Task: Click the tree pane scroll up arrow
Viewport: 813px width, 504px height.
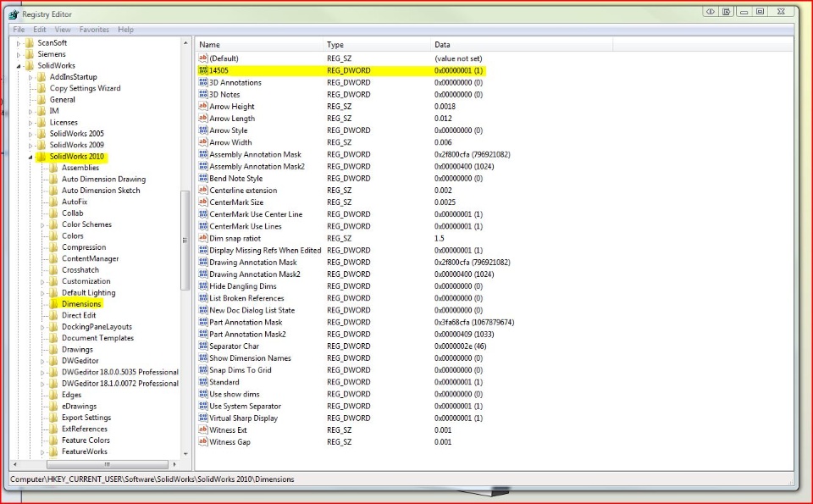Action: 185,43
